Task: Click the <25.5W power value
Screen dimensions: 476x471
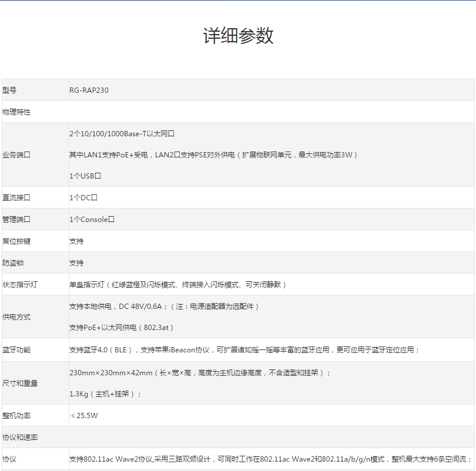Action: [x=84, y=416]
